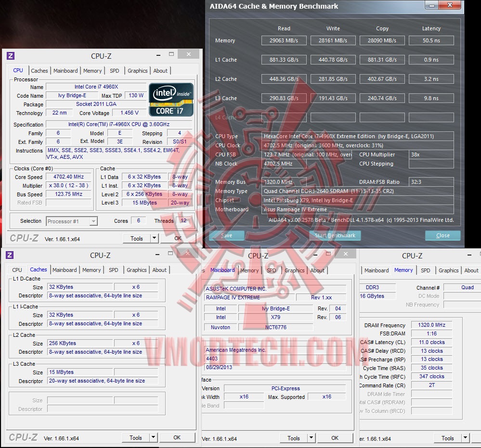The image size is (481, 448).
Task: Maximize the top CPU-Z window
Action: click(171, 54)
